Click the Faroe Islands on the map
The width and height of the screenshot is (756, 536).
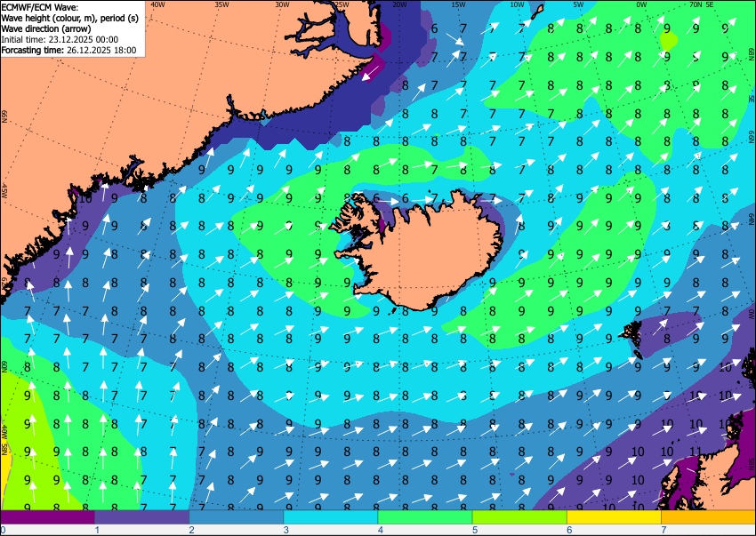pyautogui.click(x=632, y=340)
